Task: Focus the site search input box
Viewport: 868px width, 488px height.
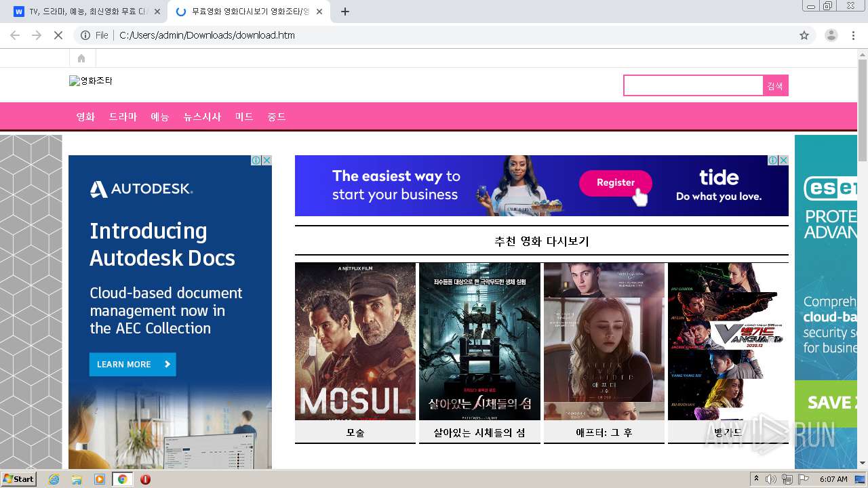Action: 693,85
